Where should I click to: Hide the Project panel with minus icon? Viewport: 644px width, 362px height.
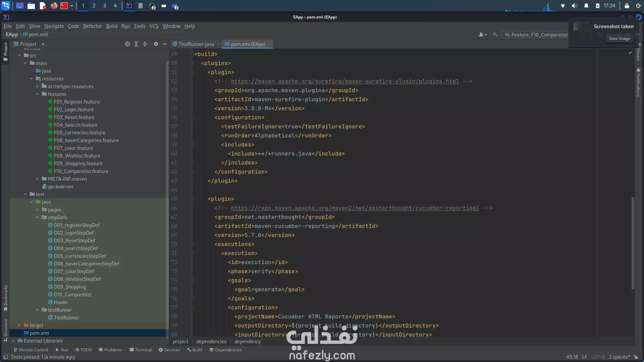pos(165,44)
